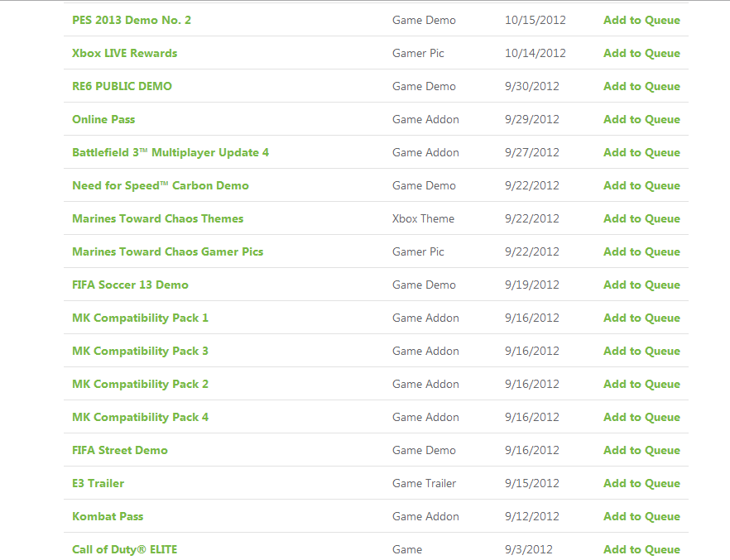The image size is (730, 560).
Task: Add Marines Toward Chaos Themes to queue
Action: click(x=641, y=218)
